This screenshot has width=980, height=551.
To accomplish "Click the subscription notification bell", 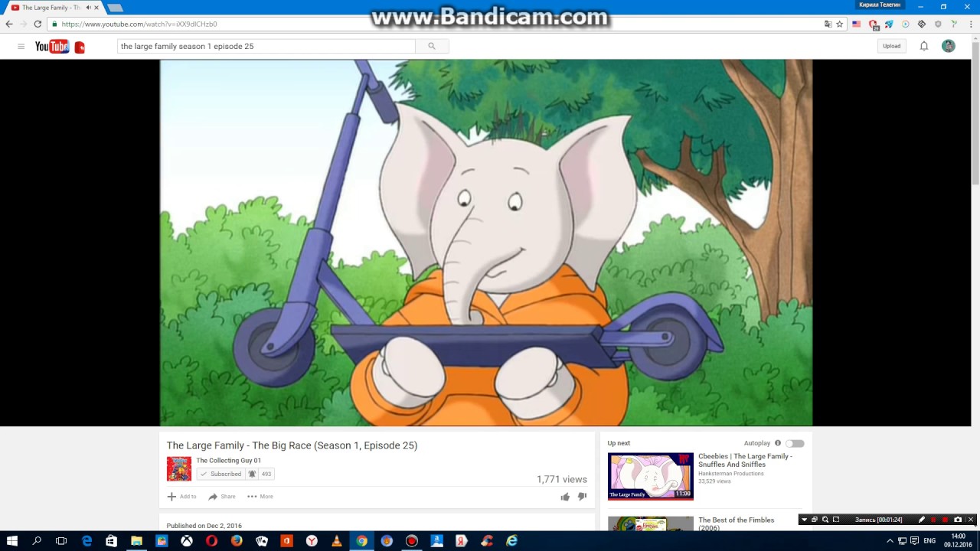I will click(252, 474).
